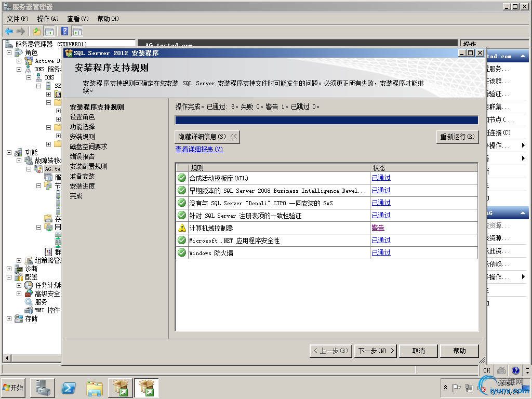Open Windows Explorer folder on taskbar
532x399 pixels.
point(95,388)
